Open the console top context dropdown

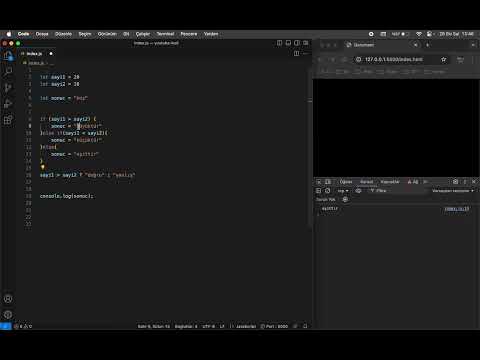pyautogui.click(x=343, y=191)
